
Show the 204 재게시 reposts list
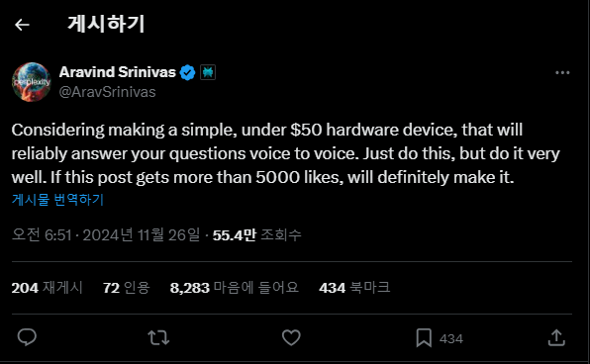point(48,288)
